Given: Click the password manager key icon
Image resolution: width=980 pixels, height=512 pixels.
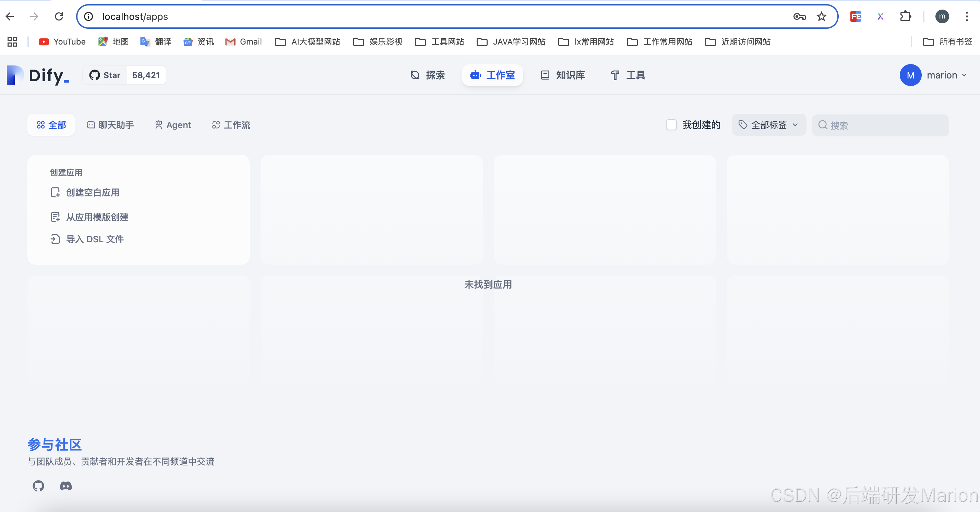Looking at the screenshot, I should click(x=800, y=16).
